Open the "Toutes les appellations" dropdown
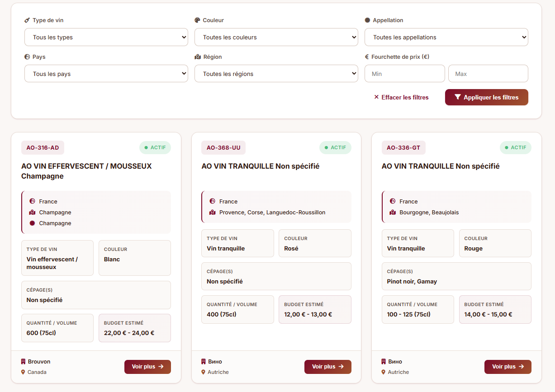Viewport: 555px width, 392px height. [x=446, y=37]
